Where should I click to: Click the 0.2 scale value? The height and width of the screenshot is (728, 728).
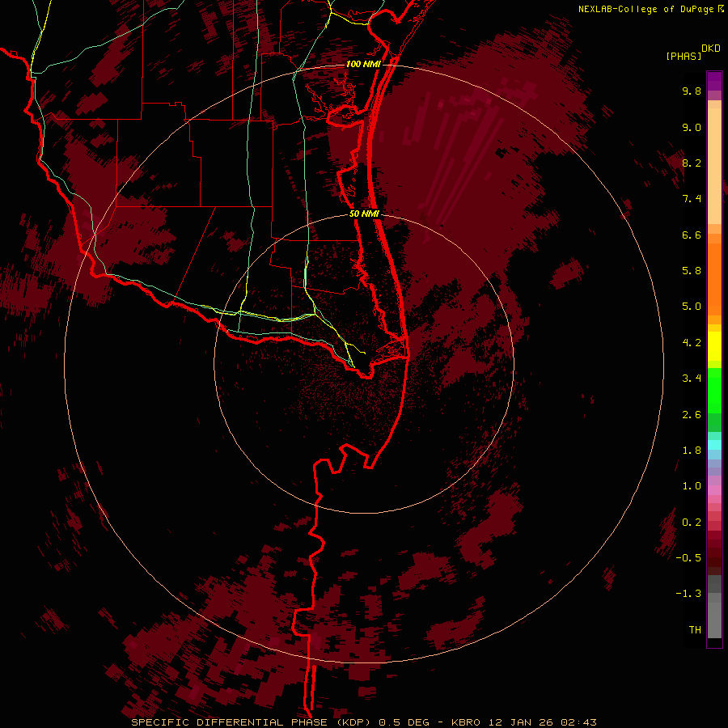(692, 523)
